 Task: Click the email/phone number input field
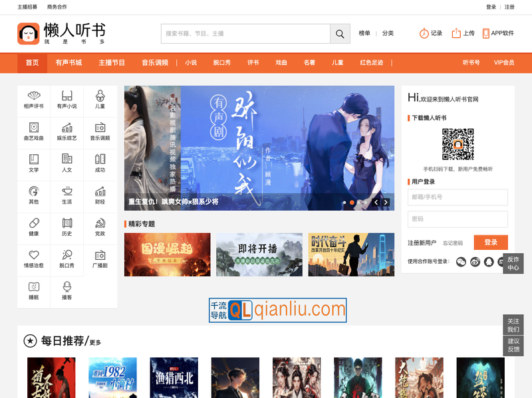(458, 197)
